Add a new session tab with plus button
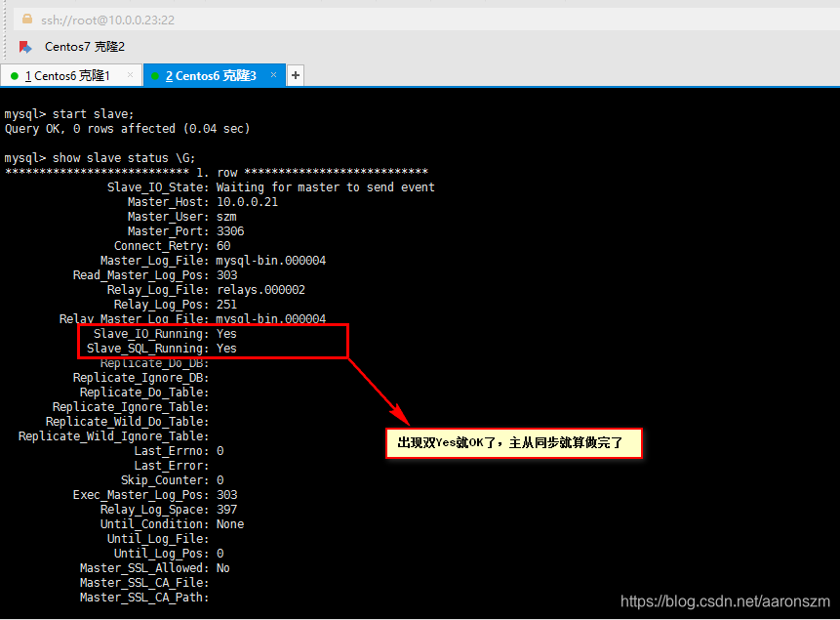 296,75
